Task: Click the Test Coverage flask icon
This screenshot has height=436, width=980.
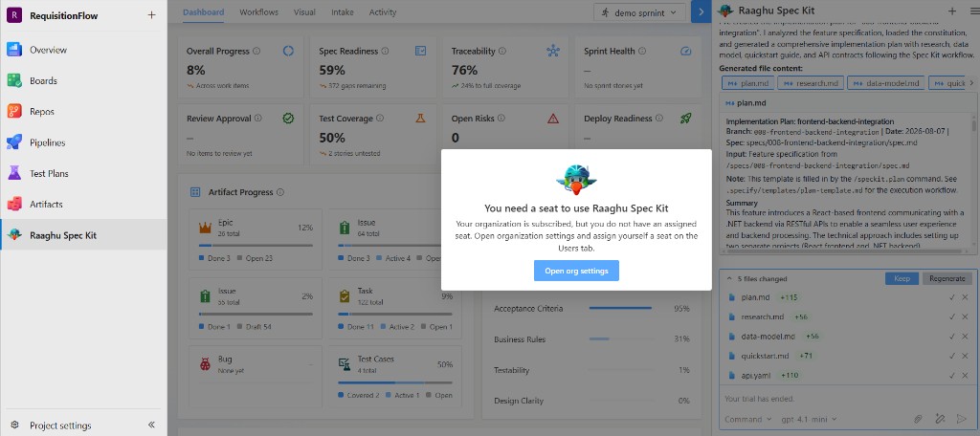Action: (x=421, y=118)
